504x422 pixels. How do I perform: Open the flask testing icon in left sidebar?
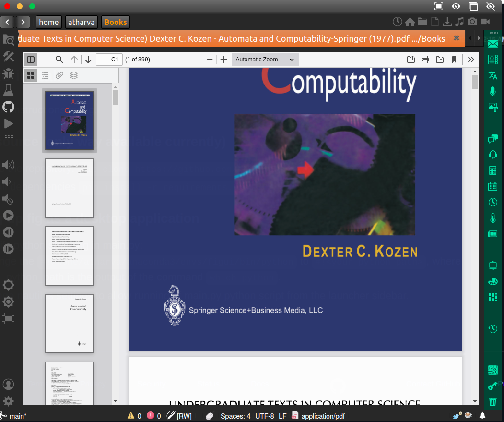8,90
